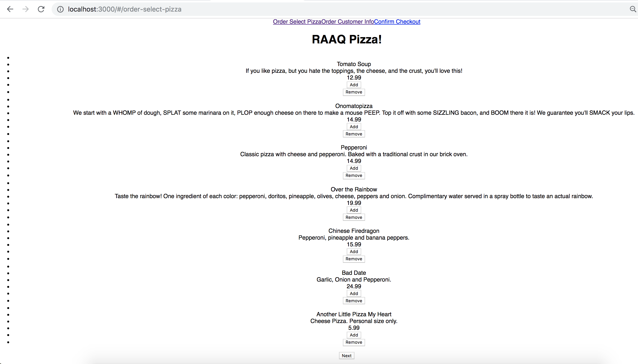This screenshot has height=364, width=638.
Task: Click the Add button for Tomato Soup
Action: click(354, 85)
